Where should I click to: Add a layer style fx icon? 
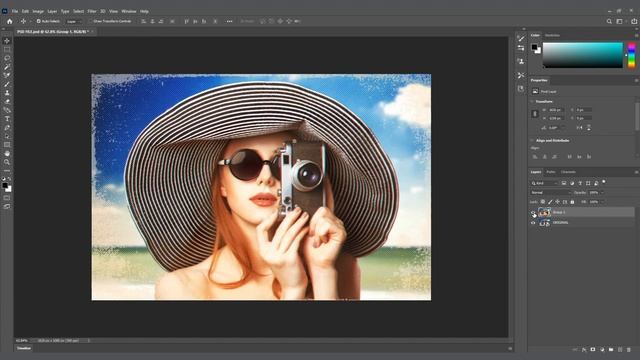pos(584,350)
